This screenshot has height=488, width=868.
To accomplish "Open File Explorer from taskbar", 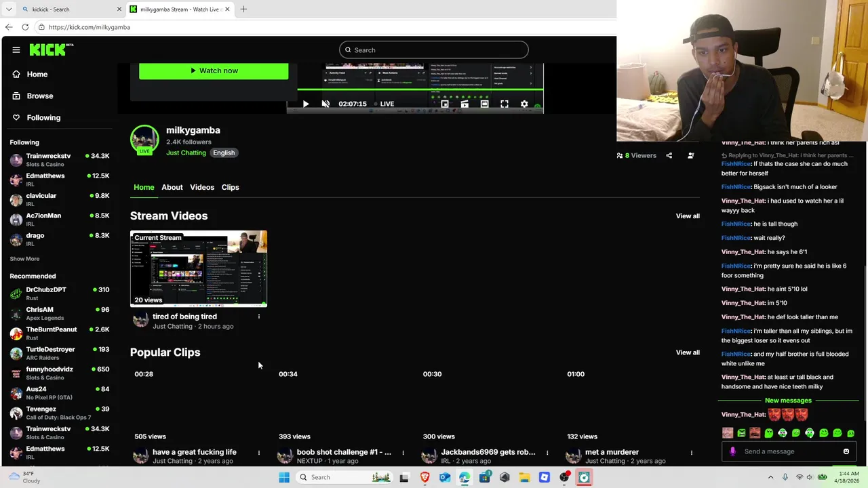I will pyautogui.click(x=524, y=477).
